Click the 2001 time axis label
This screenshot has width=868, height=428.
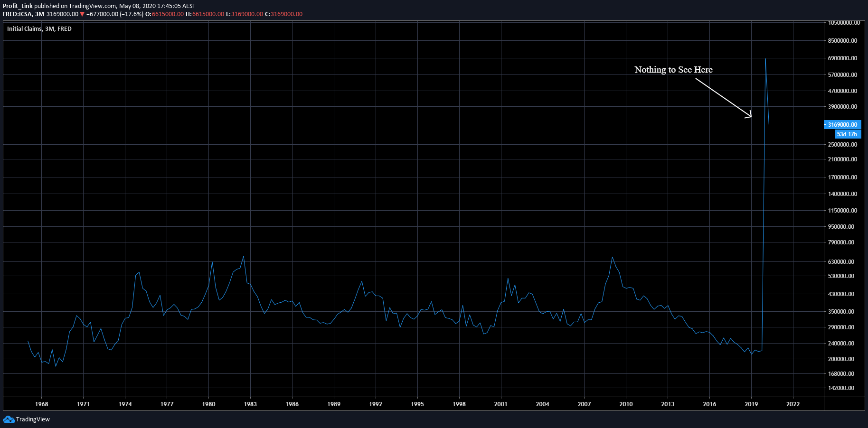[x=500, y=404]
